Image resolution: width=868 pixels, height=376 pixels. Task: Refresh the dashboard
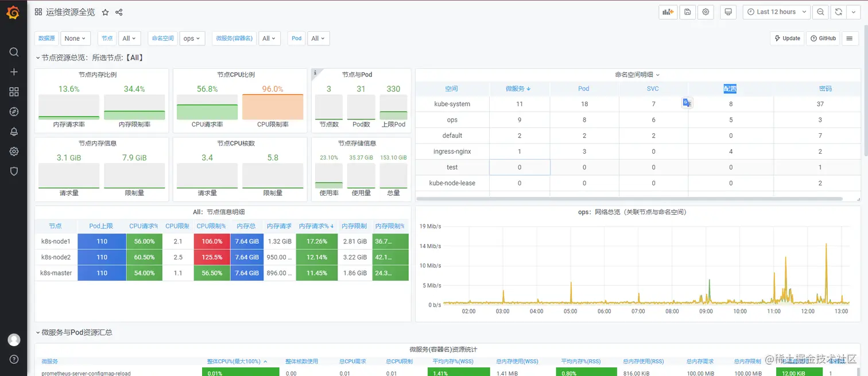[x=839, y=12]
